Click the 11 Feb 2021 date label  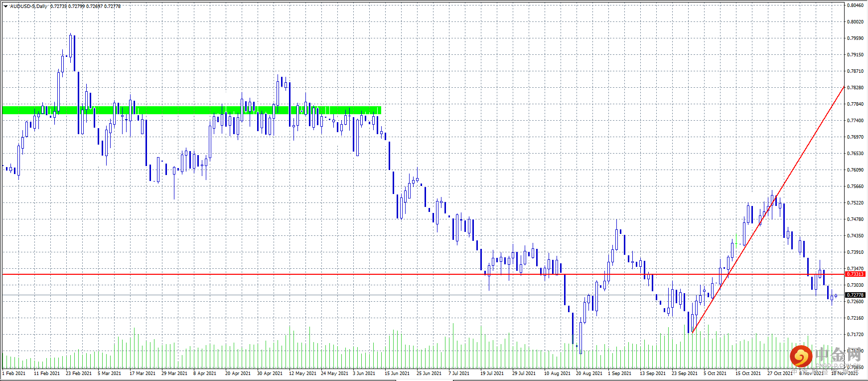click(x=47, y=373)
